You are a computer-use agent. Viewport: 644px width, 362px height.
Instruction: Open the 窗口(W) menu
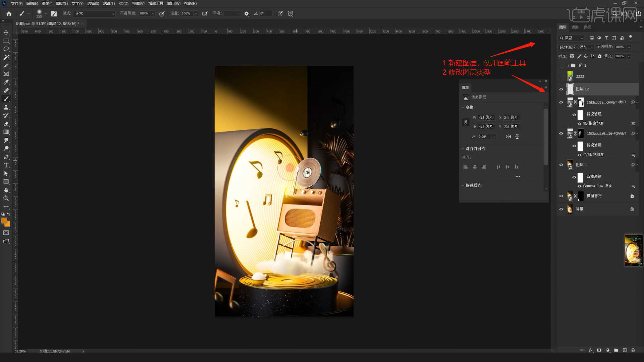point(174,3)
